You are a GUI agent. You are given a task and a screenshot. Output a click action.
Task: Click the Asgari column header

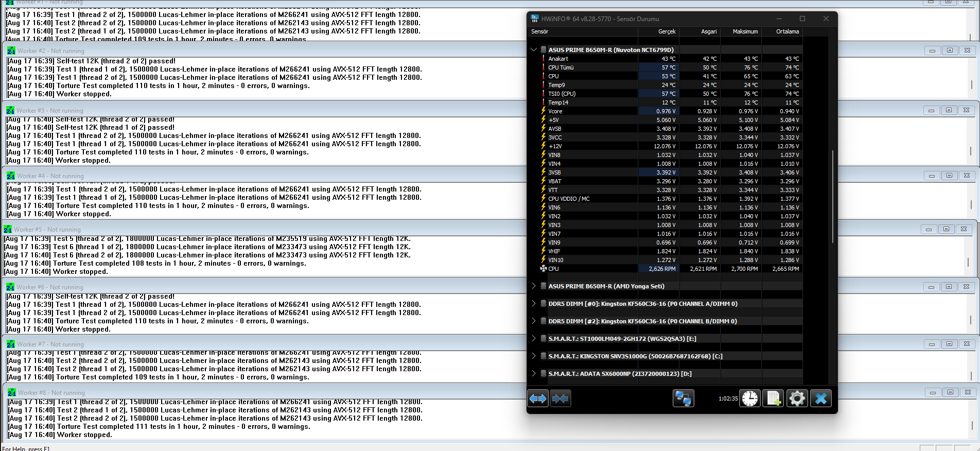click(700, 31)
